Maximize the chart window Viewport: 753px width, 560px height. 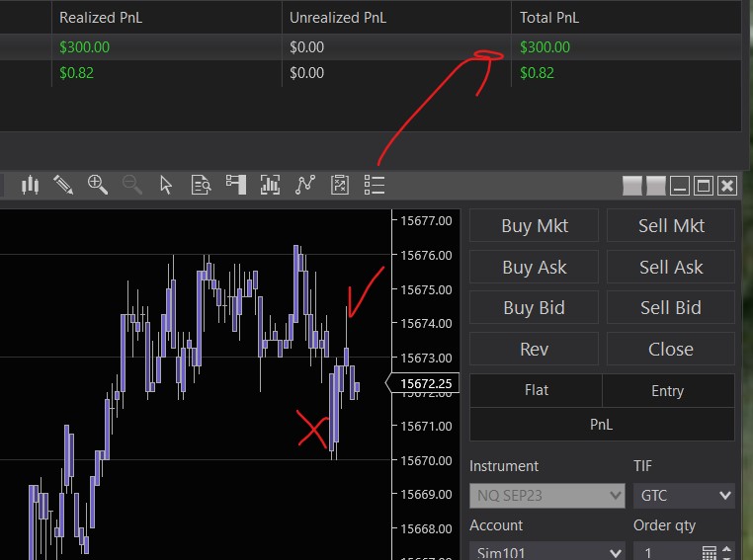pos(704,186)
